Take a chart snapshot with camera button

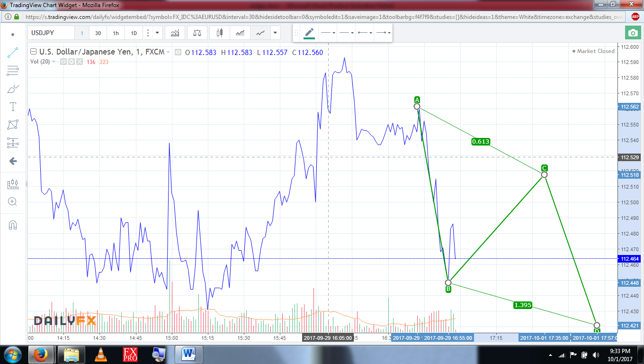pyautogui.click(x=632, y=33)
